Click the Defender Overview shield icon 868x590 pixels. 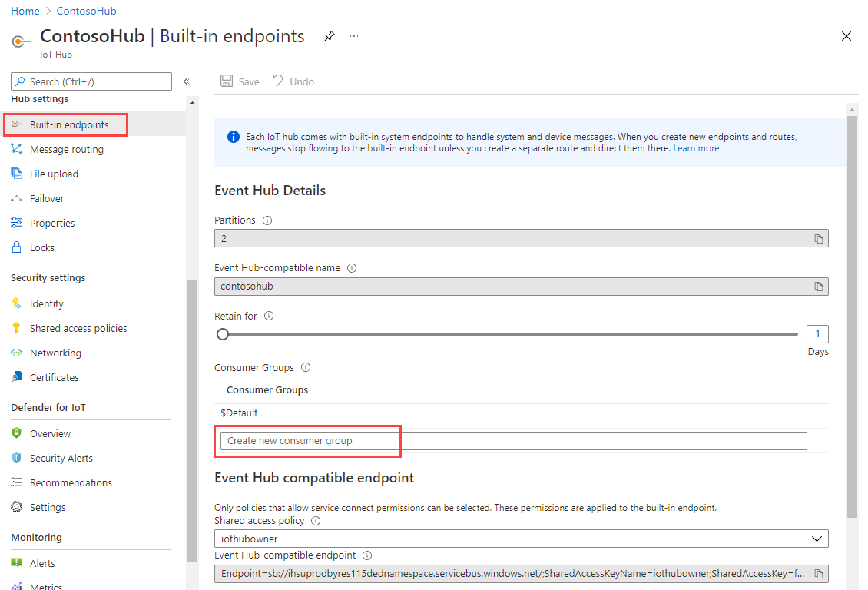(17, 433)
